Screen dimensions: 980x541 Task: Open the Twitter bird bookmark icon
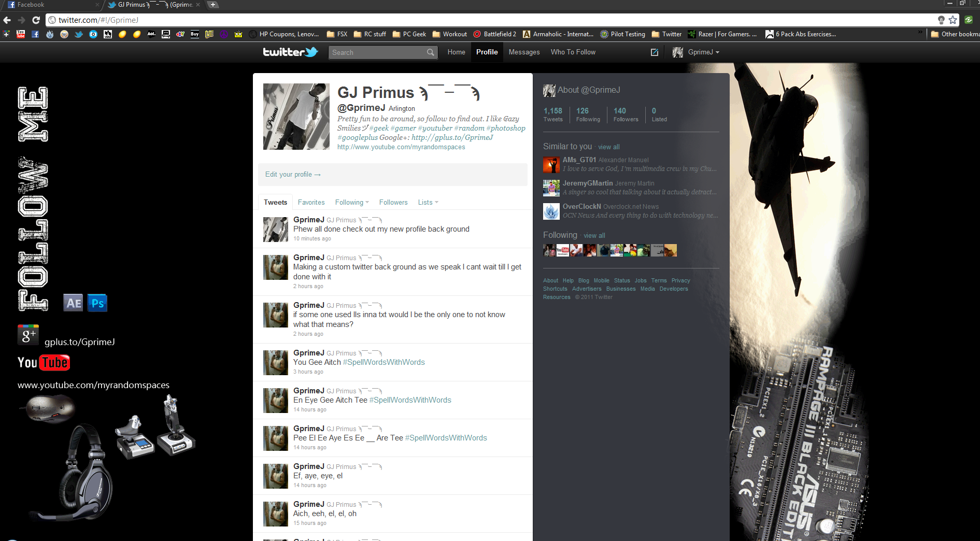tap(79, 34)
